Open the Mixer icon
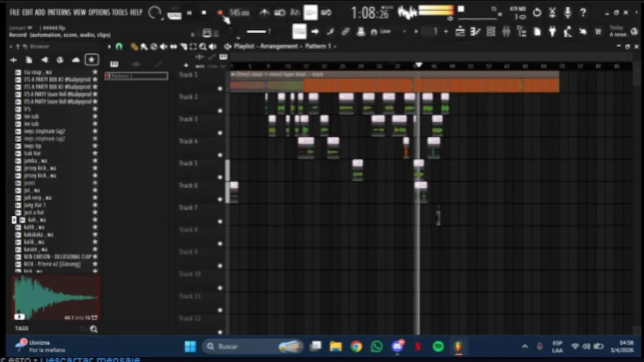644x362 pixels. (x=506, y=32)
